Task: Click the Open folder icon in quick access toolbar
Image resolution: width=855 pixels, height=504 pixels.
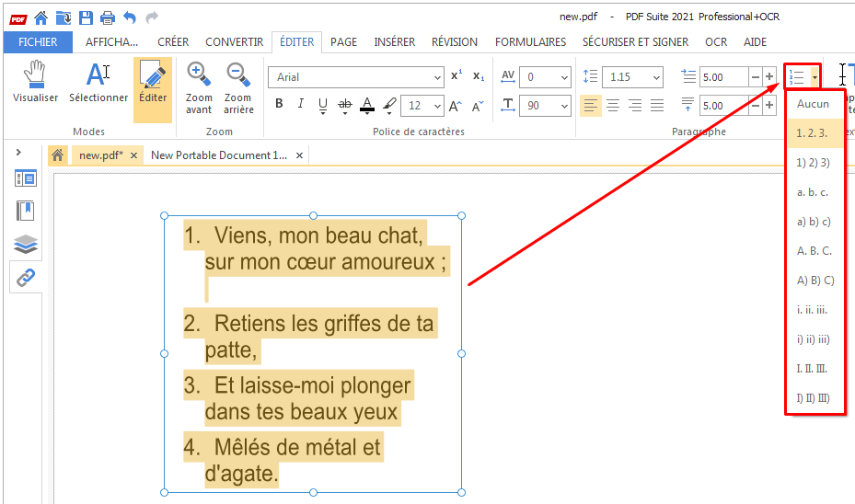Action: [64, 18]
